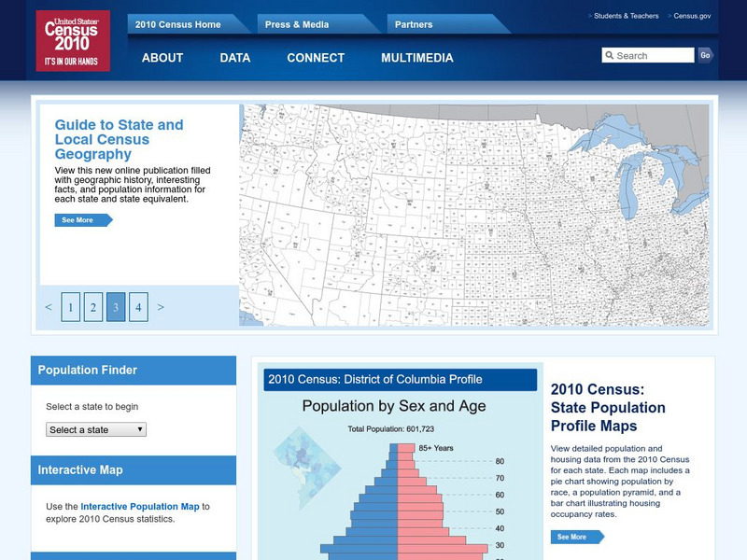Show carousel slide 4
This screenshot has height=560, width=747.
point(138,307)
